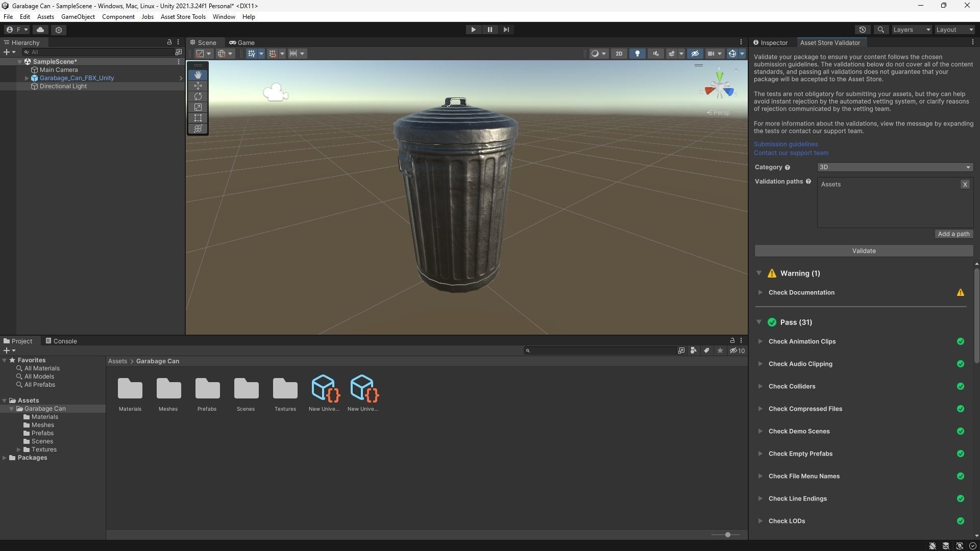Screen dimensions: 980x551
Task: Collapse the SampleScene tree node
Action: pyautogui.click(x=20, y=62)
